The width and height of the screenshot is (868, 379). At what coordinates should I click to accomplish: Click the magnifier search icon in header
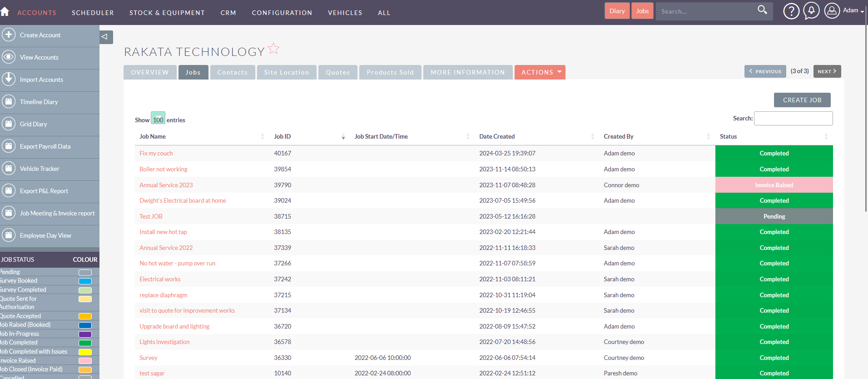click(x=762, y=10)
